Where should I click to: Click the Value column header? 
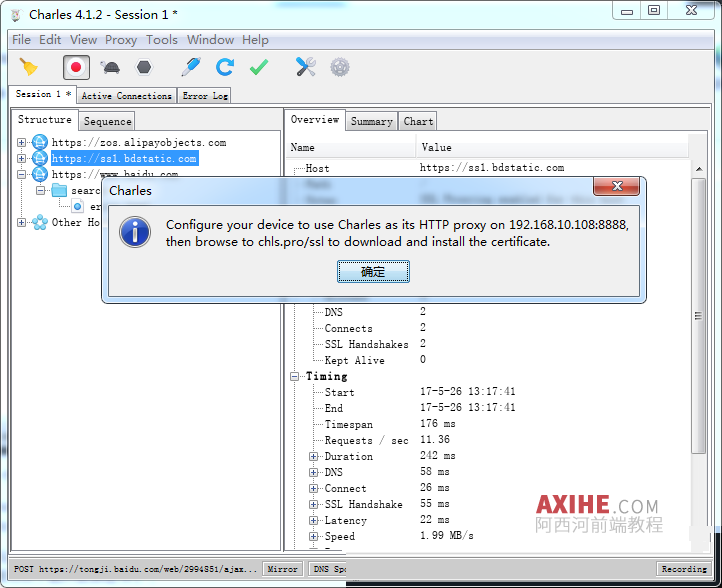553,147
